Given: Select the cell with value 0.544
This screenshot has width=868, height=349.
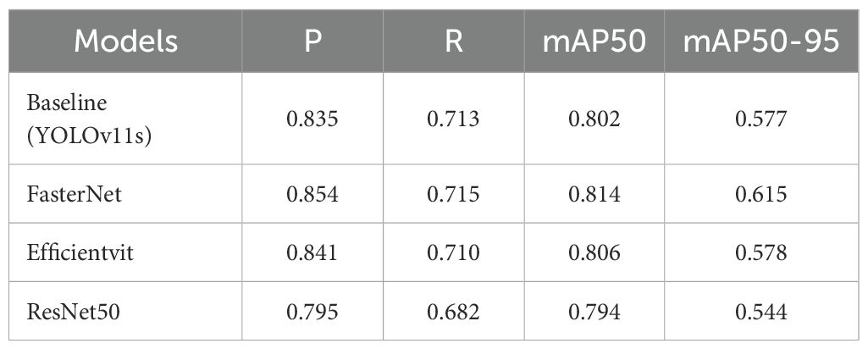Looking at the screenshot, I should coord(751,312).
